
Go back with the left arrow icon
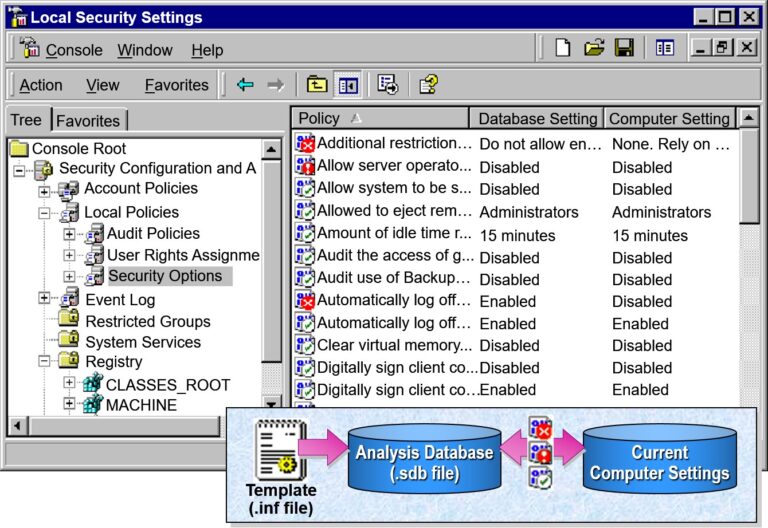[x=245, y=85]
